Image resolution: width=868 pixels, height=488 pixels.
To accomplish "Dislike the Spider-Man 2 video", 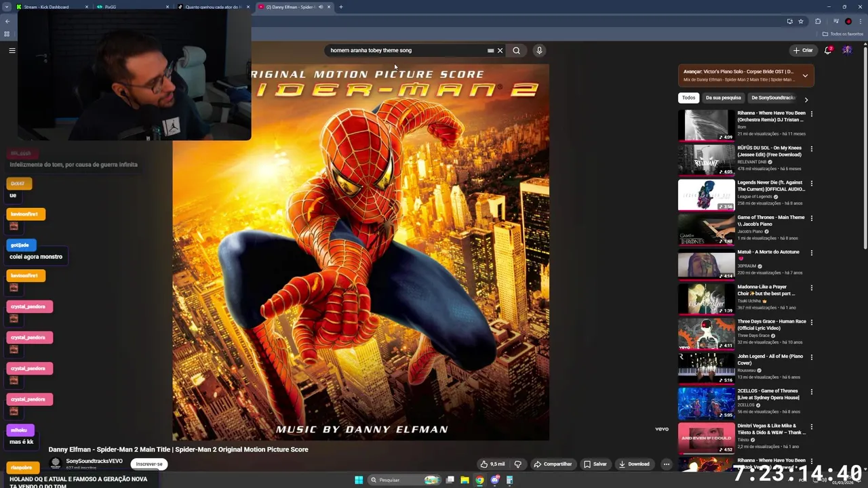I will (518, 464).
